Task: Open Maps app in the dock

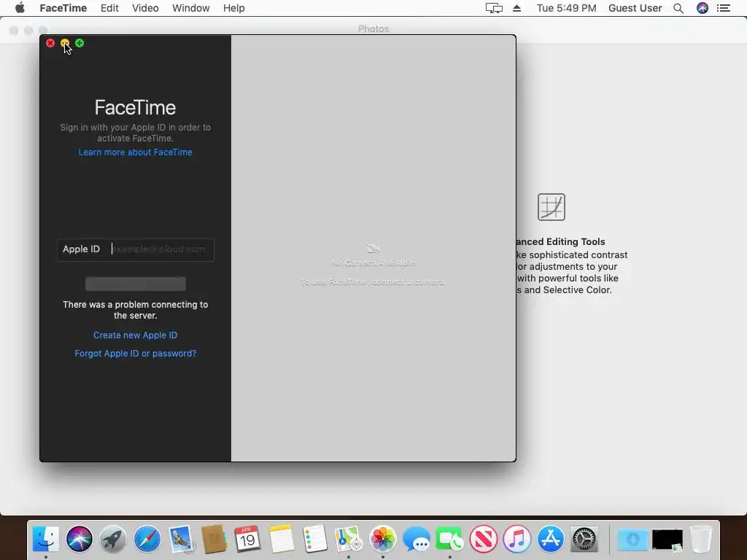Action: (348, 539)
